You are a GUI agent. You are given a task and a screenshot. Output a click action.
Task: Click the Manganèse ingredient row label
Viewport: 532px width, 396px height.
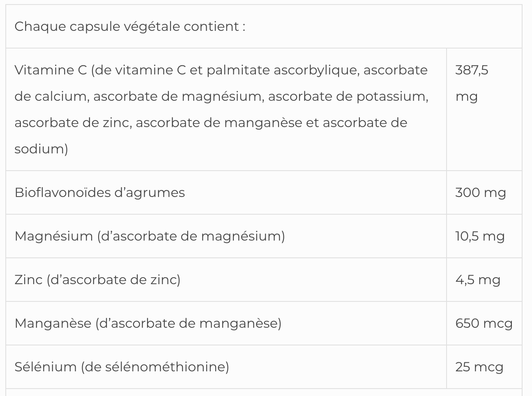pos(148,323)
